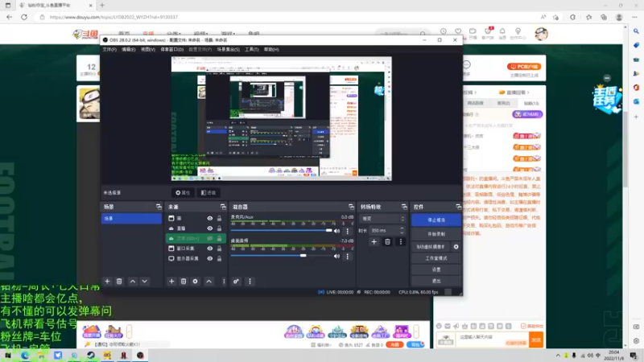Viewport: 644px width, 362px height.
Task: Adjust the 350 ms duration stepper arrows
Action: [402, 231]
